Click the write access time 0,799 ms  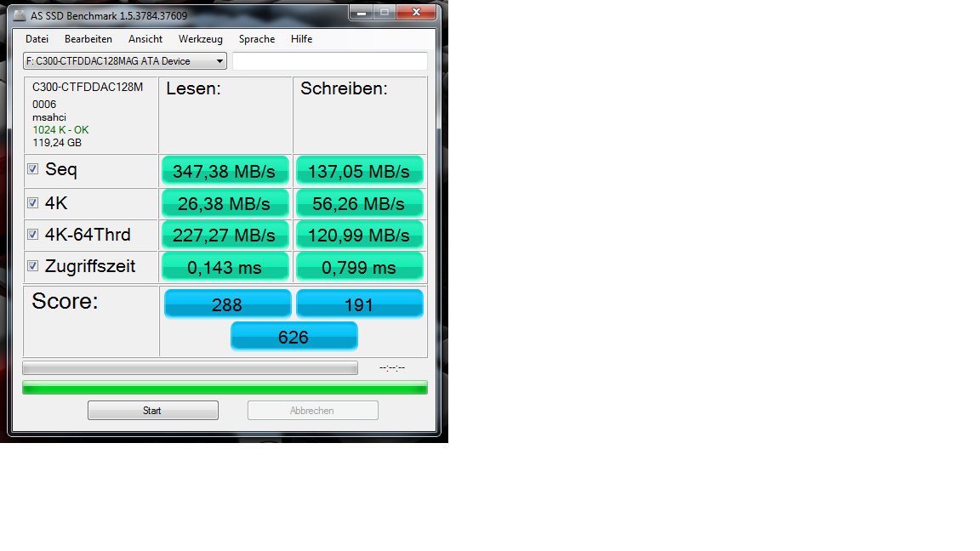click(x=359, y=267)
